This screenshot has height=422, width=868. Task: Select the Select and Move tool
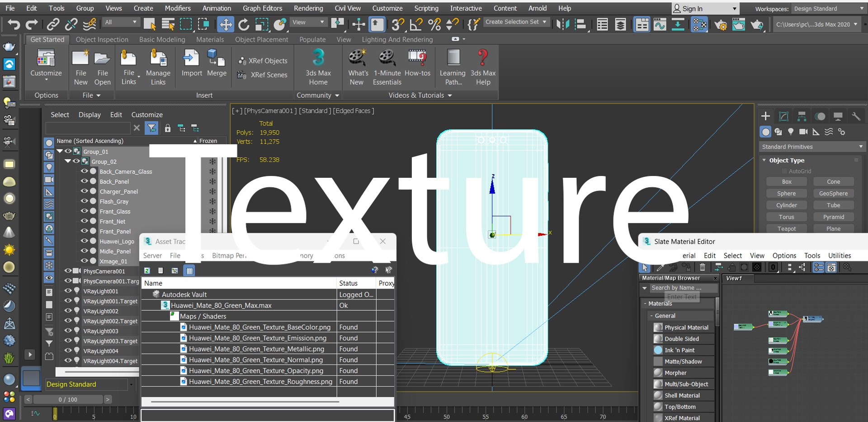click(225, 24)
